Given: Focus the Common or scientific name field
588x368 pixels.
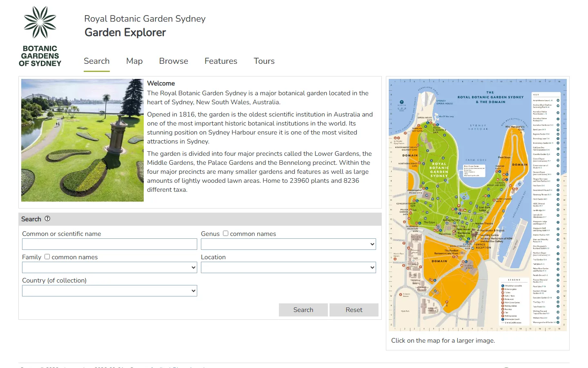Looking at the screenshot, I should [x=109, y=244].
